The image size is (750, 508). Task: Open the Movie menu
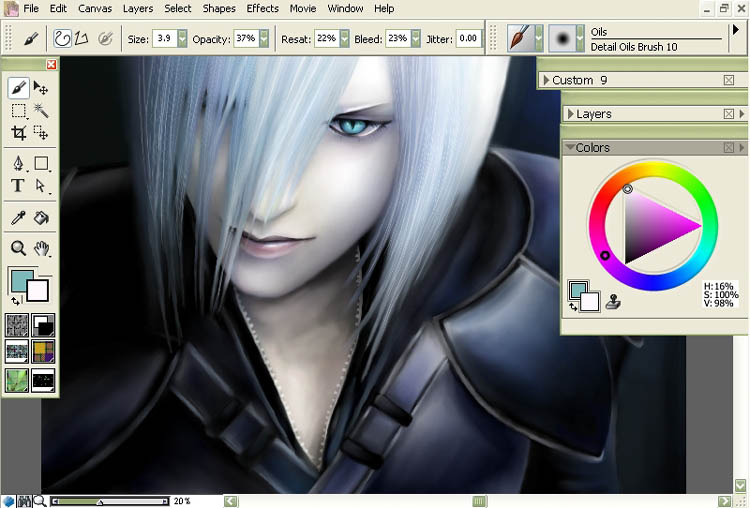[x=303, y=9]
